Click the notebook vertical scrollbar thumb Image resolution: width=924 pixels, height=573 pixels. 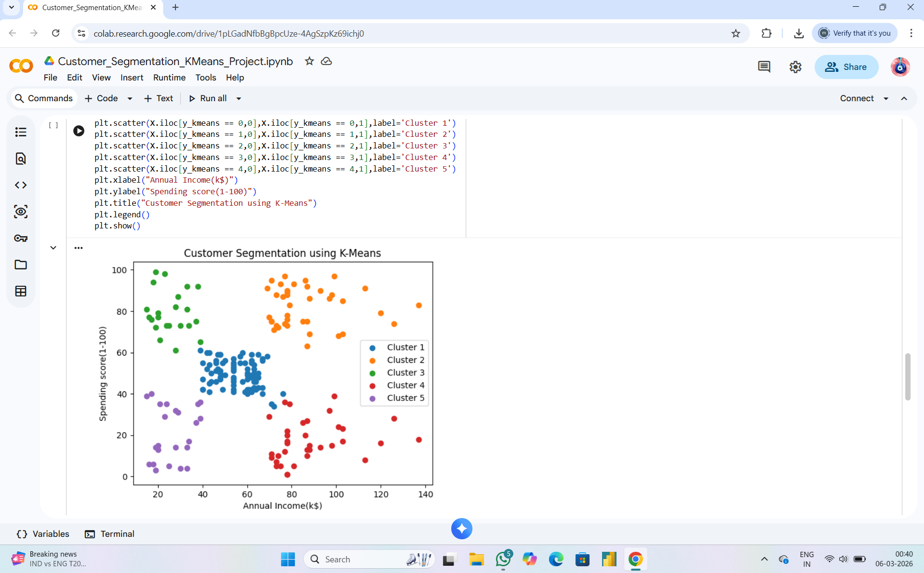[908, 376]
